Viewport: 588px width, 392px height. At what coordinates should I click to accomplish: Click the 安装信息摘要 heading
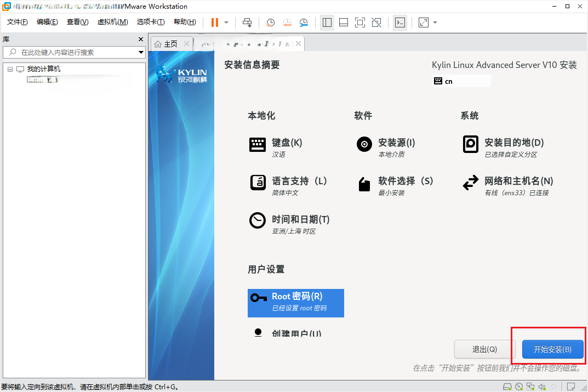tap(252, 65)
